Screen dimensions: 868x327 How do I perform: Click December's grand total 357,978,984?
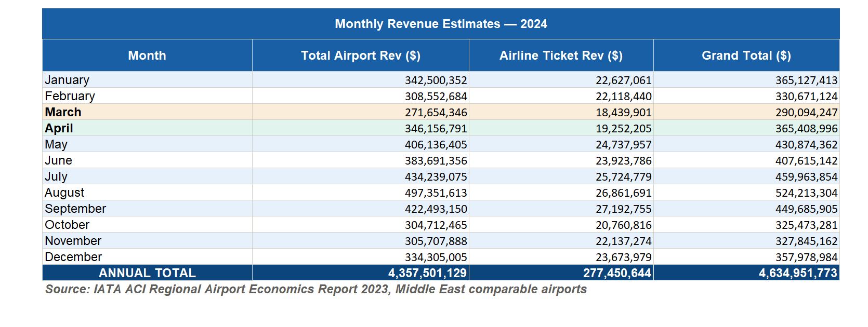806,257
